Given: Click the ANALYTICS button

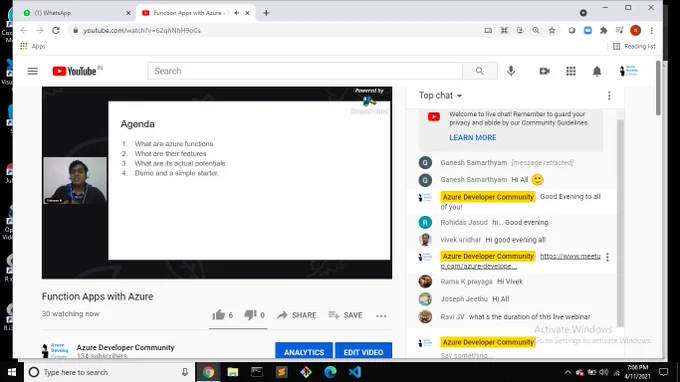Looking at the screenshot, I should point(304,351).
